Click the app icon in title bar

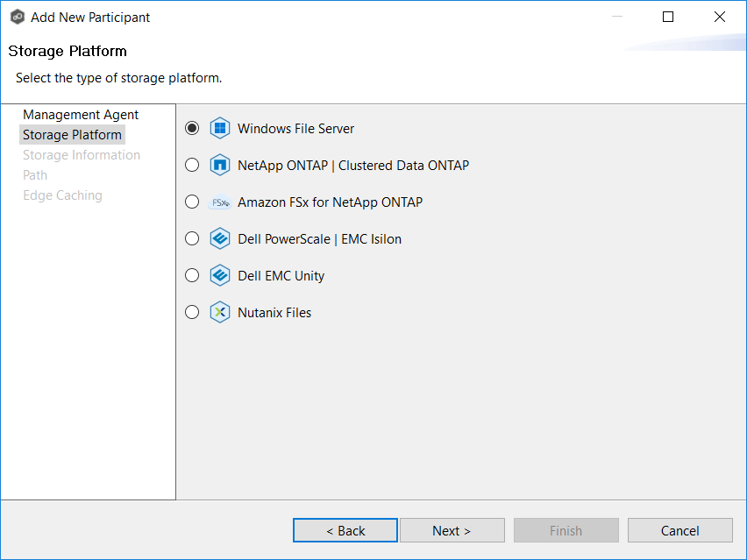(x=17, y=17)
